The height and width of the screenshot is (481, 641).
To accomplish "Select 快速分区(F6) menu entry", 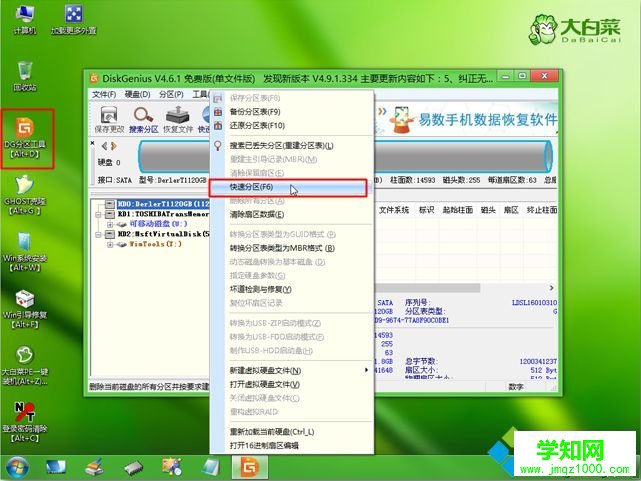I will [288, 187].
